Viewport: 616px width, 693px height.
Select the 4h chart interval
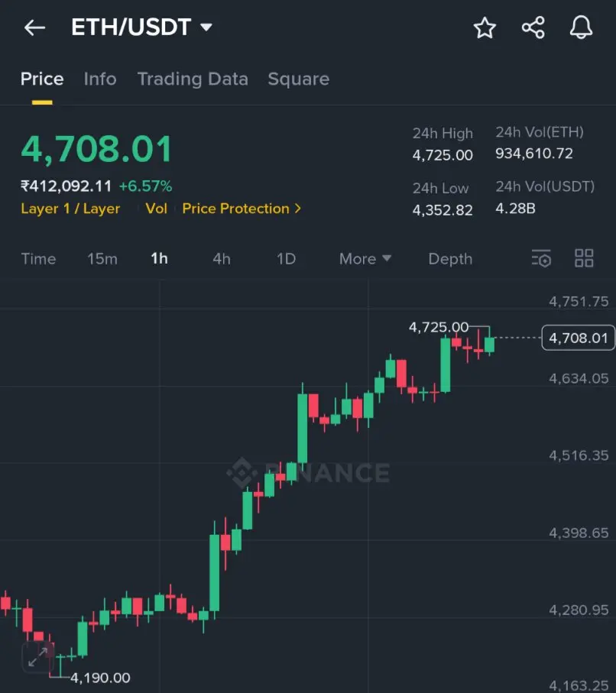(222, 258)
